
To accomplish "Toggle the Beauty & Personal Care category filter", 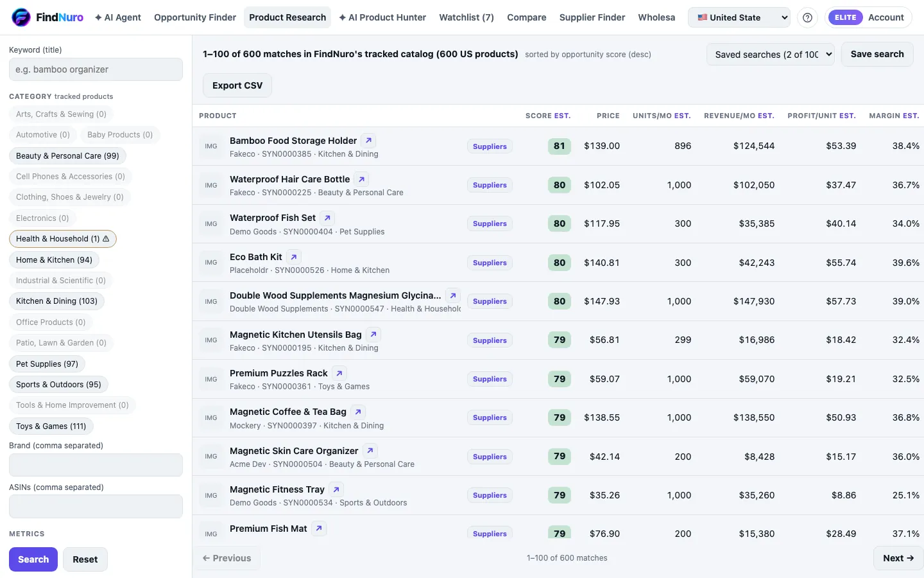I will pyautogui.click(x=67, y=155).
